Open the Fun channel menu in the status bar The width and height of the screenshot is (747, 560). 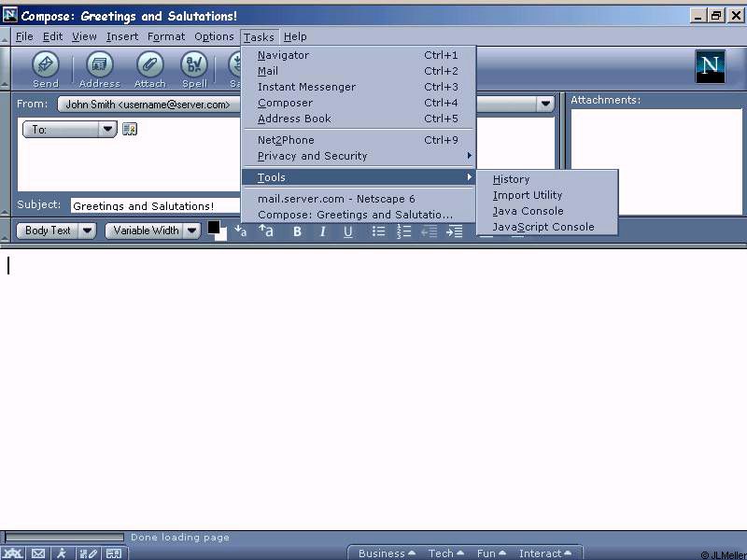coord(491,553)
